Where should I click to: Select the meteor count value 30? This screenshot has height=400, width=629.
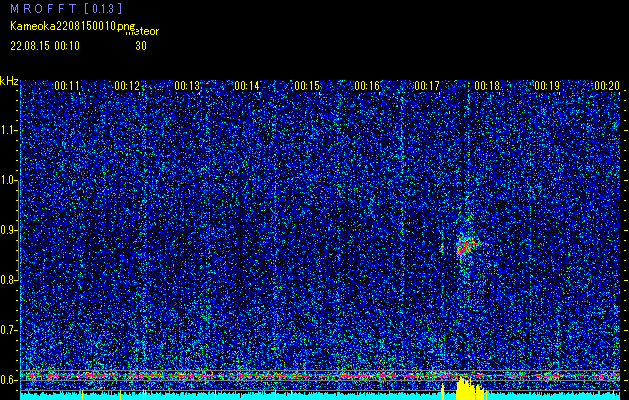point(141,46)
